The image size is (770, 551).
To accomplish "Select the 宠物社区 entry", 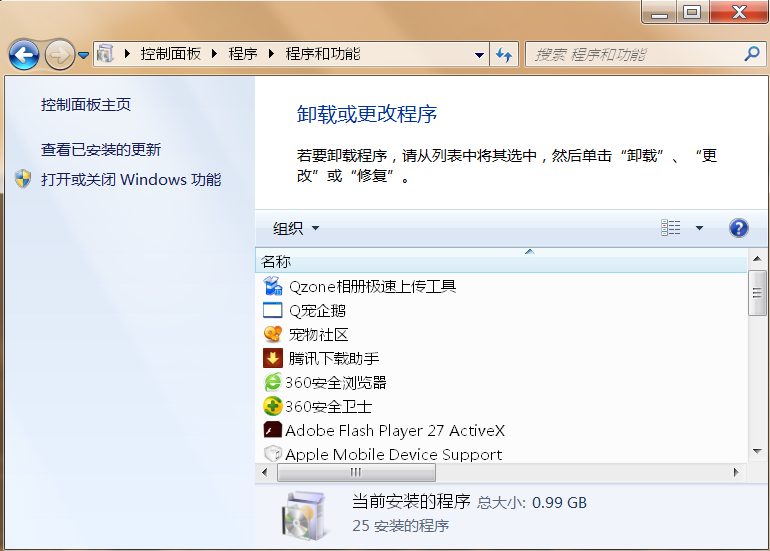I will coord(318,334).
